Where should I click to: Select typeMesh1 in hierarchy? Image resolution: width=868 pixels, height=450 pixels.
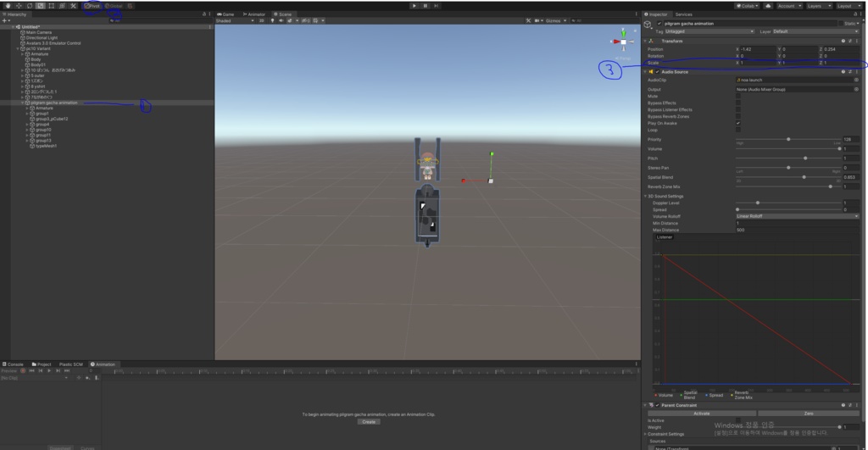(x=46, y=146)
